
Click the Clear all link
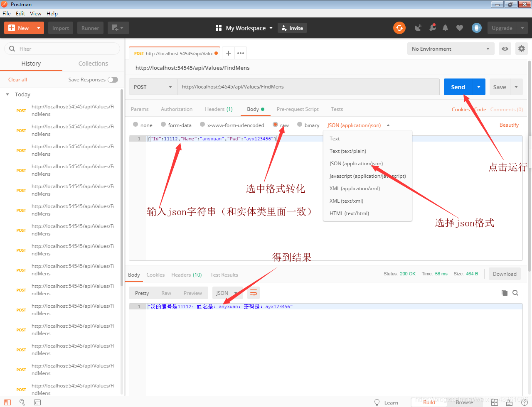[17, 80]
